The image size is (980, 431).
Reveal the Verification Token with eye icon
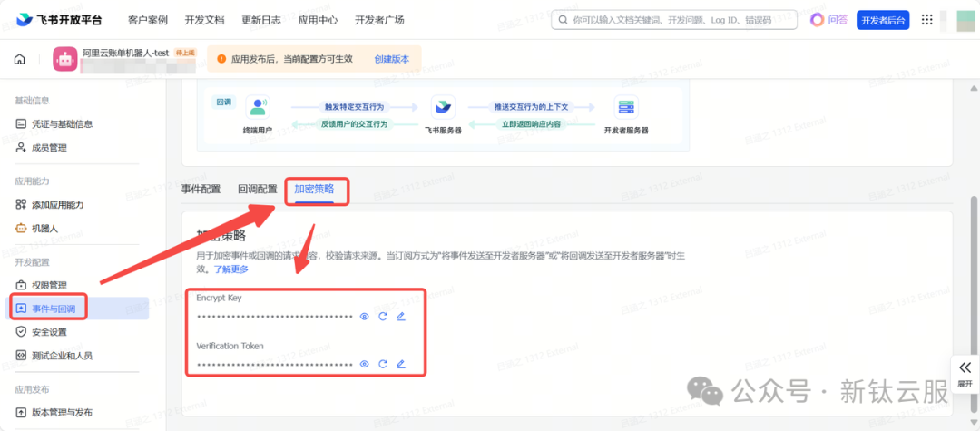(x=365, y=364)
